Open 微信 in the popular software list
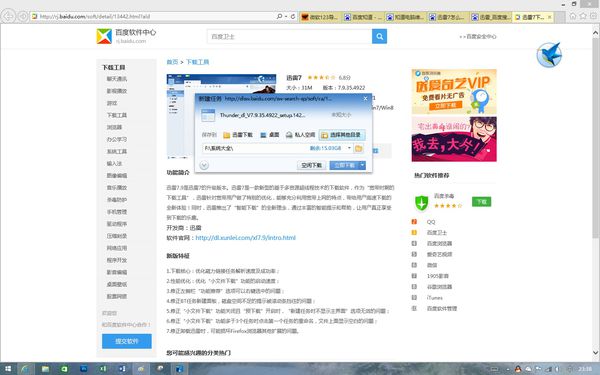This screenshot has height=375, width=600. tap(432, 265)
